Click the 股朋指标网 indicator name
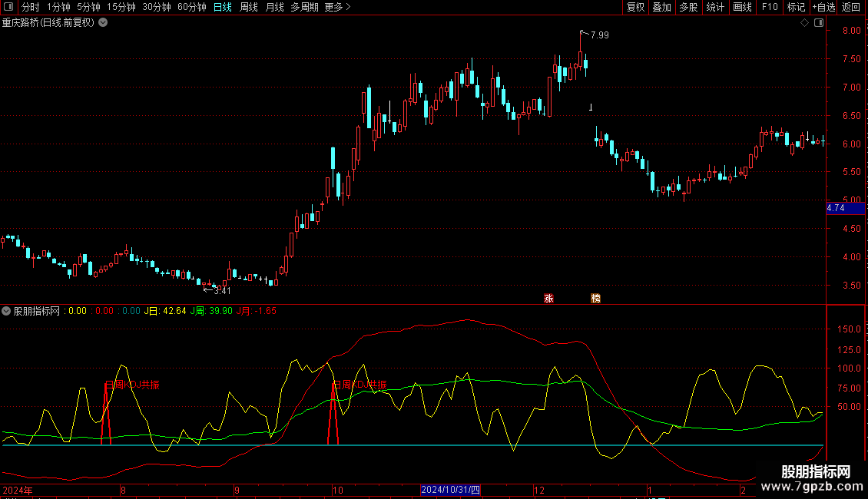 [37, 311]
